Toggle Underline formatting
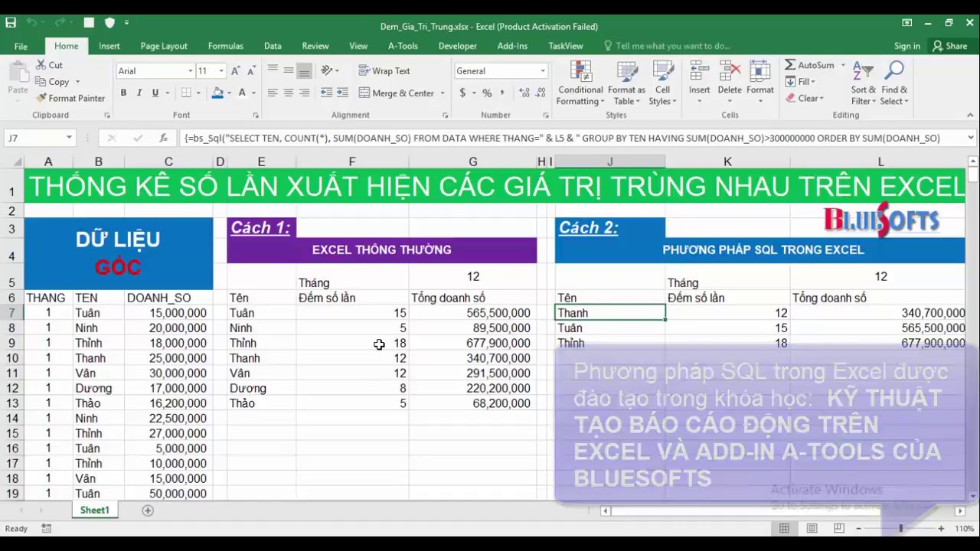Screen dimensions: 980x551 (x=155, y=93)
